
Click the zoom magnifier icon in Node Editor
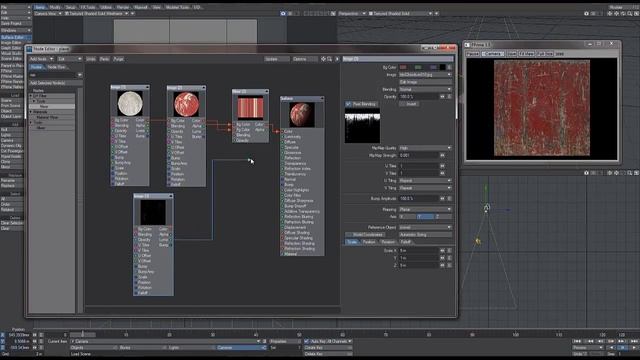coord(329,59)
